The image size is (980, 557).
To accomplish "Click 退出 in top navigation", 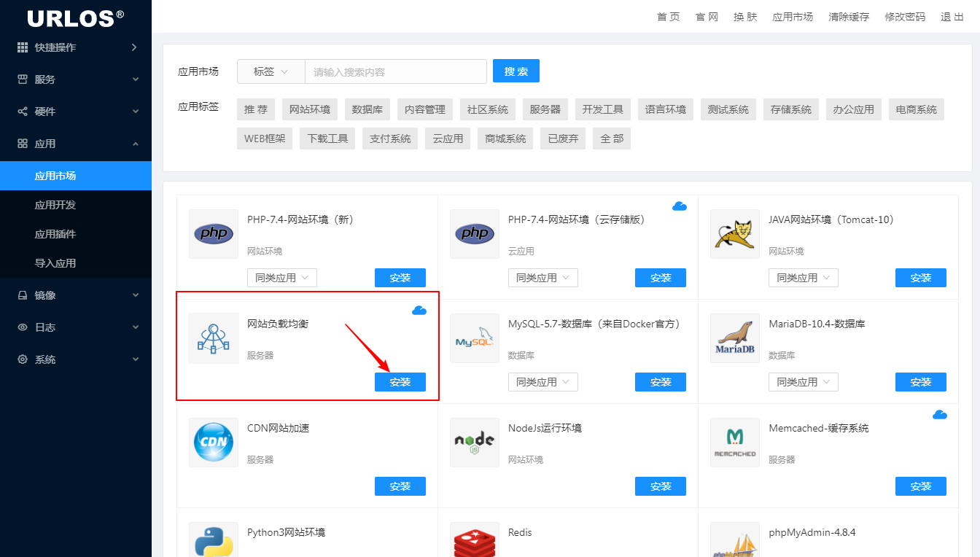I will (x=952, y=17).
